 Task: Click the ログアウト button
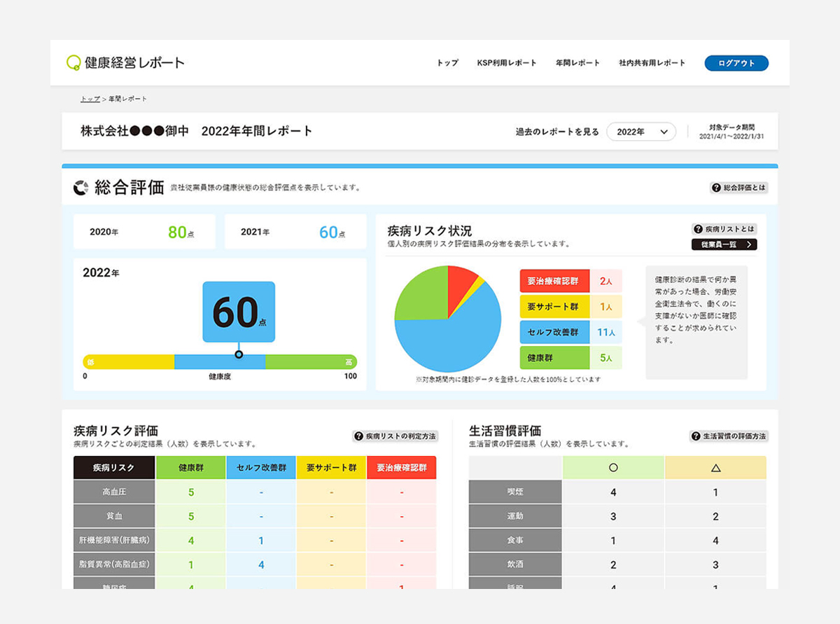click(736, 63)
